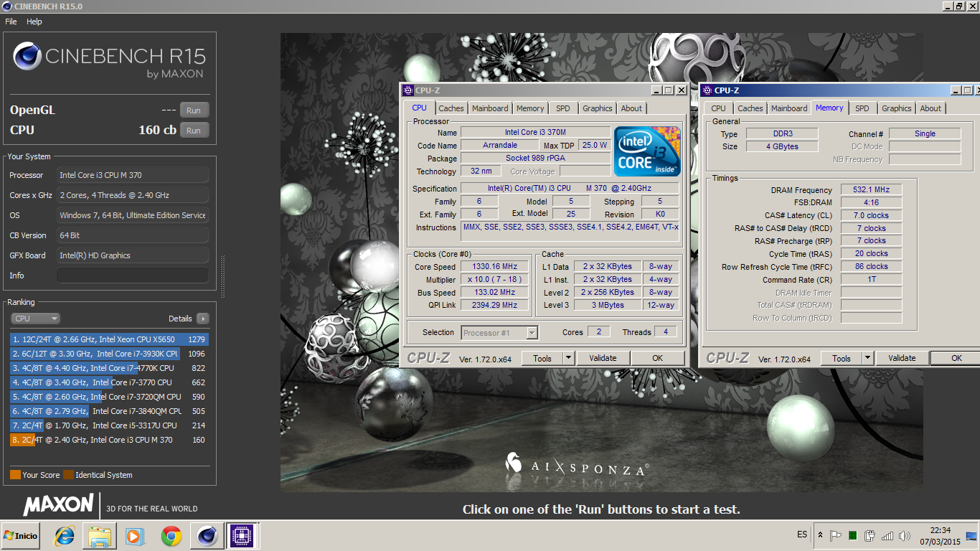Select ranking row Core i7-3930K
This screenshot has height=551, width=980.
[x=109, y=354]
